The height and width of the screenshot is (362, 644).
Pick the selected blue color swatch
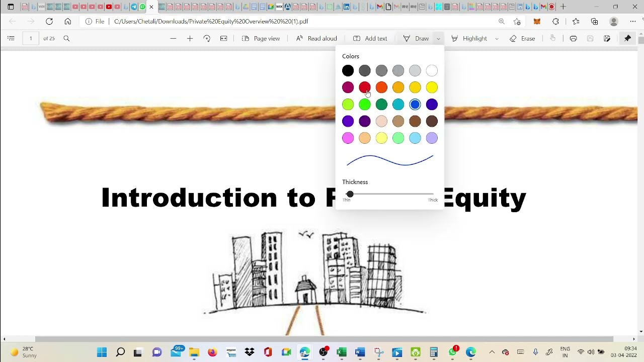point(415,105)
